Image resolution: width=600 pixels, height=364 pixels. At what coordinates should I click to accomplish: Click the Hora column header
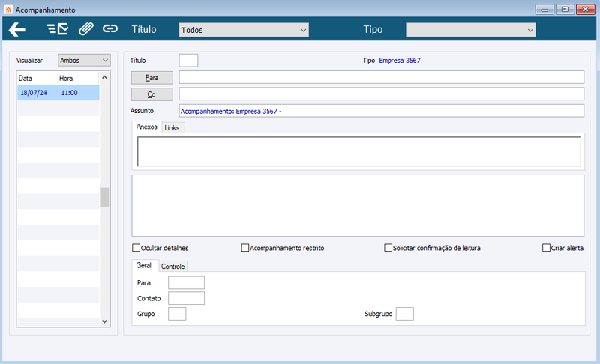tap(79, 79)
